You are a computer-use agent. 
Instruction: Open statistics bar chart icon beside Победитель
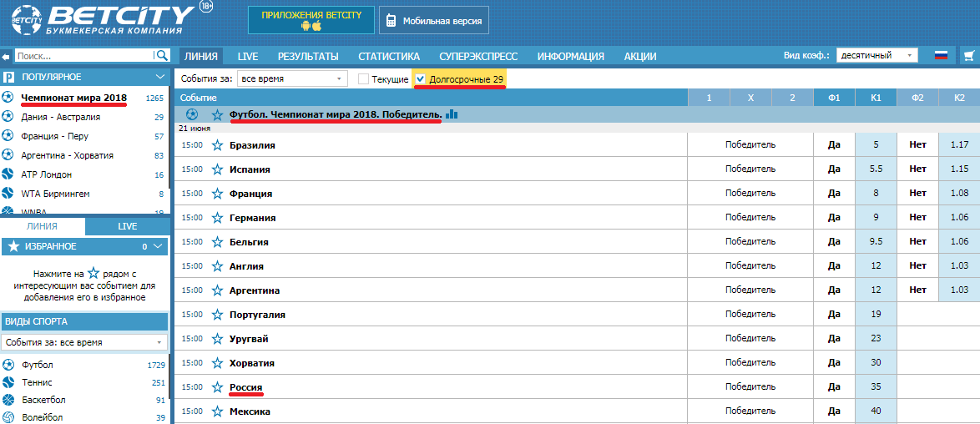pos(452,114)
